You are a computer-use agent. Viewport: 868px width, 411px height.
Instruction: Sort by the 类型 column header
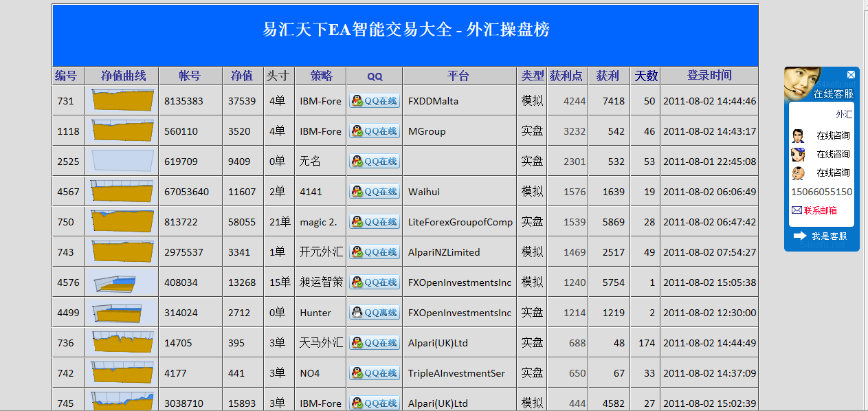point(533,76)
